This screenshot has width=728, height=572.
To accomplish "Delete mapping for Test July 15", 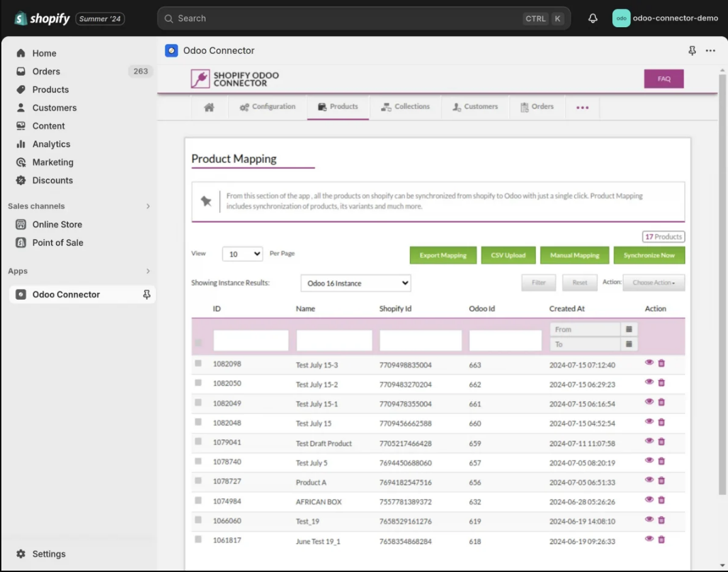I will 661,422.
